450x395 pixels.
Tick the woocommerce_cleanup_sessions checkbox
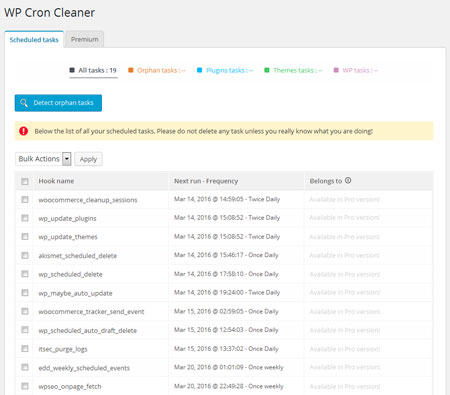coord(25,199)
